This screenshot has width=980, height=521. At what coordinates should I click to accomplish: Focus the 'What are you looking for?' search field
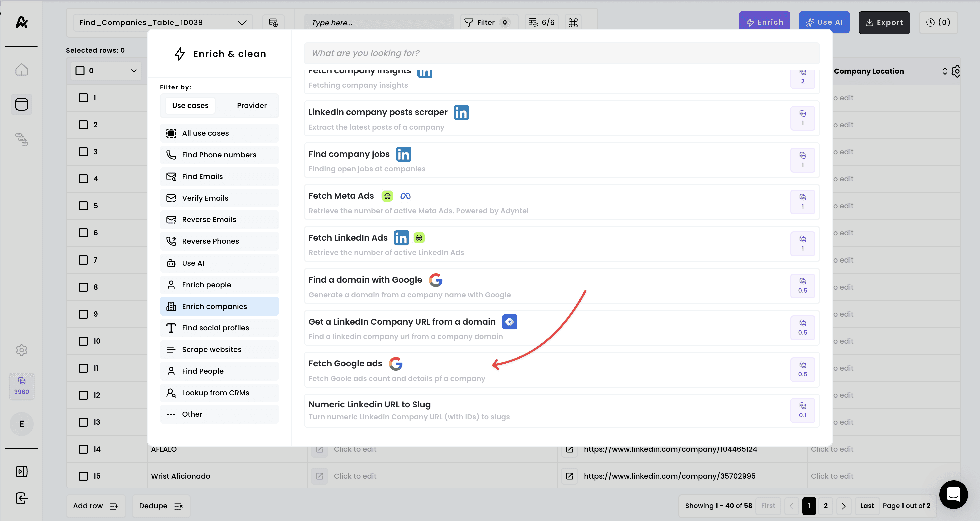click(561, 53)
